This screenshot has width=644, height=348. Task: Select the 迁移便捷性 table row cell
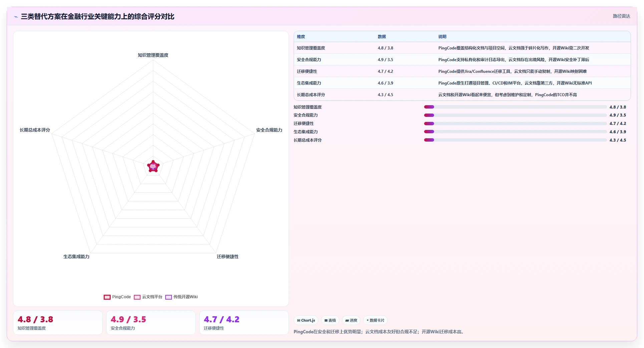coord(307,71)
